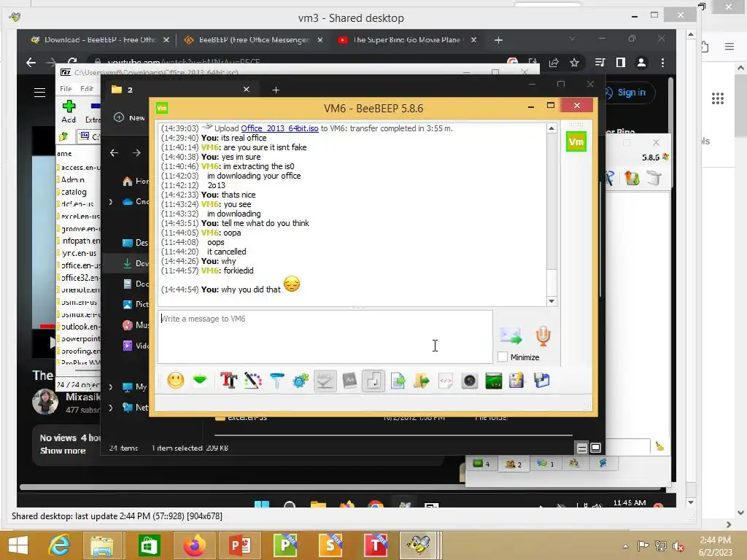Viewport: 747px width, 560px height.
Task: Click the blue floppy disks save icon
Action: [542, 381]
